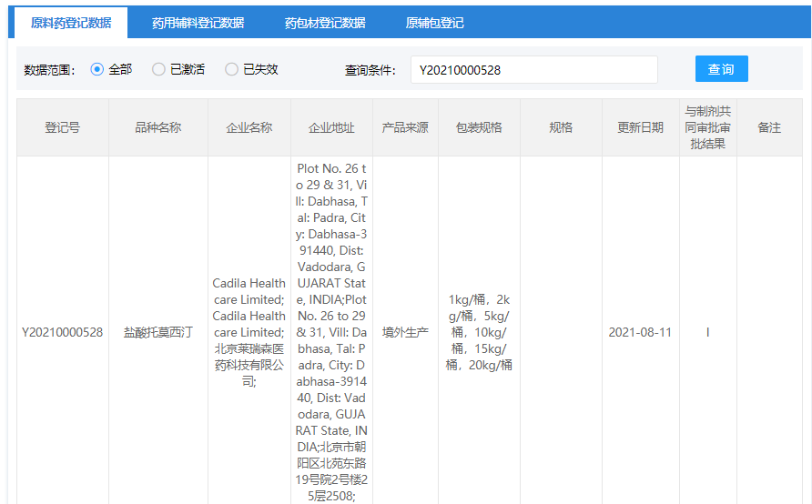Click the Plot No. 26 address cell

pos(331,332)
